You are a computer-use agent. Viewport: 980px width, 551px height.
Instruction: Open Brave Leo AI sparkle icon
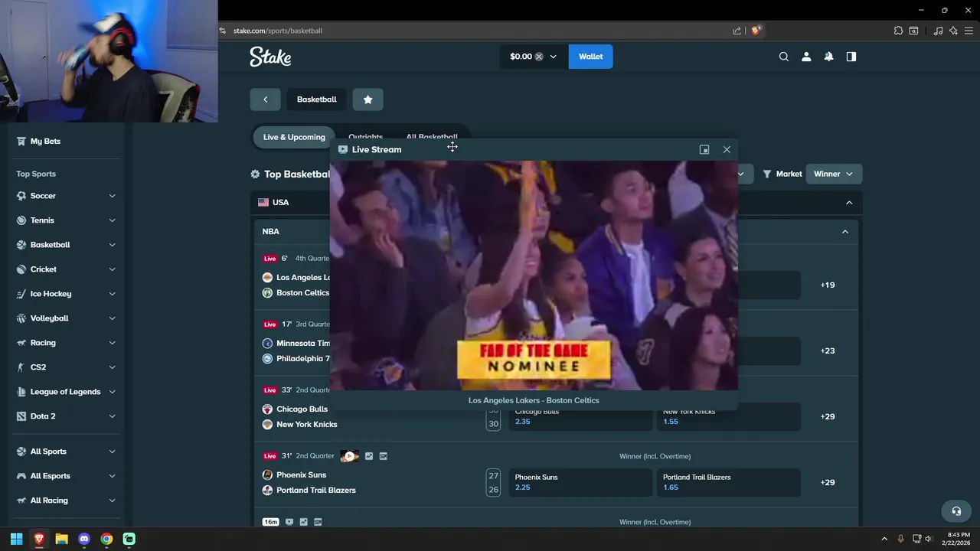(x=953, y=31)
